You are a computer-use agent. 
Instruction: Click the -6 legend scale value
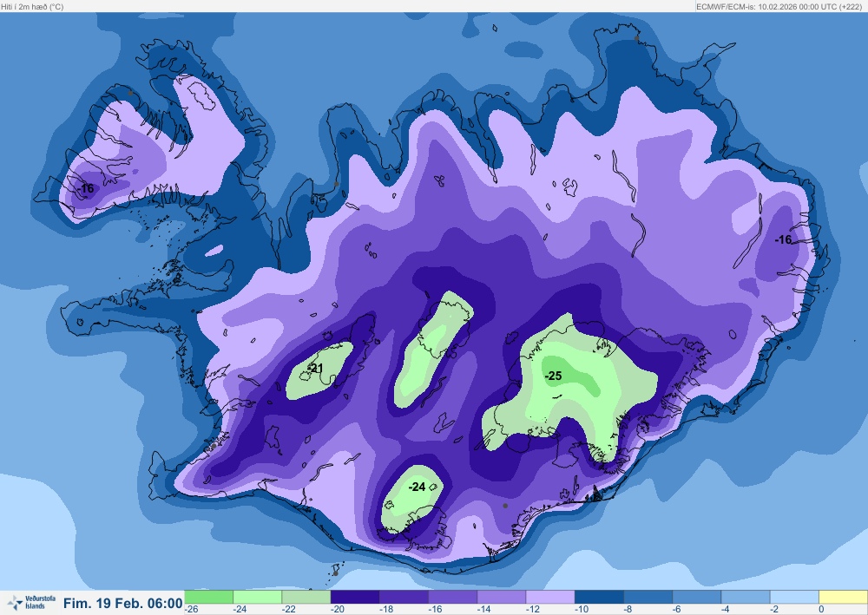[x=677, y=610]
